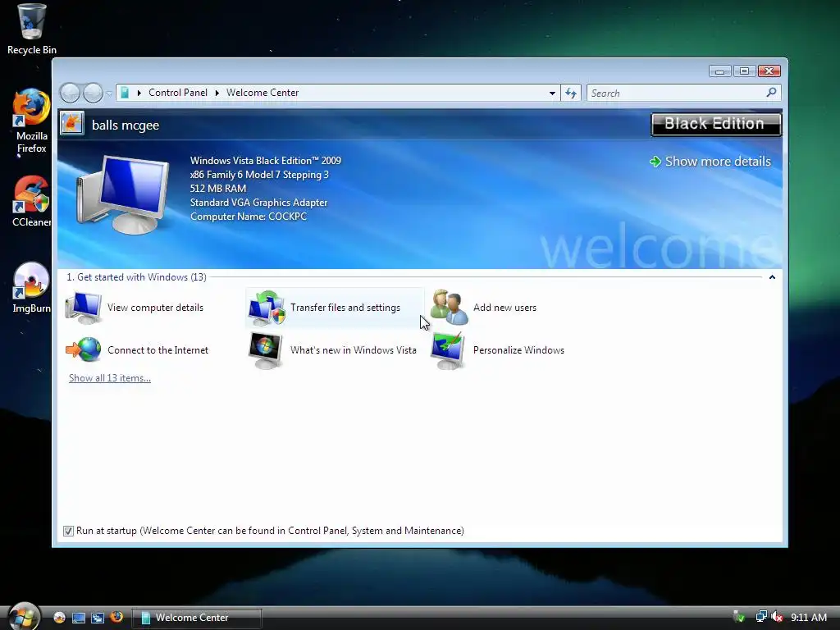Click the Switch between windows Quick Launch icon

coord(98,617)
